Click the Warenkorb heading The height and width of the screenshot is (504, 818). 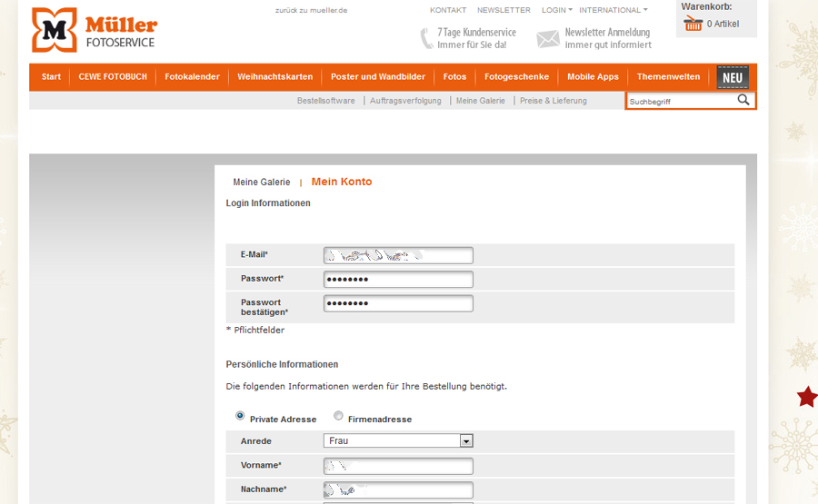pos(706,6)
